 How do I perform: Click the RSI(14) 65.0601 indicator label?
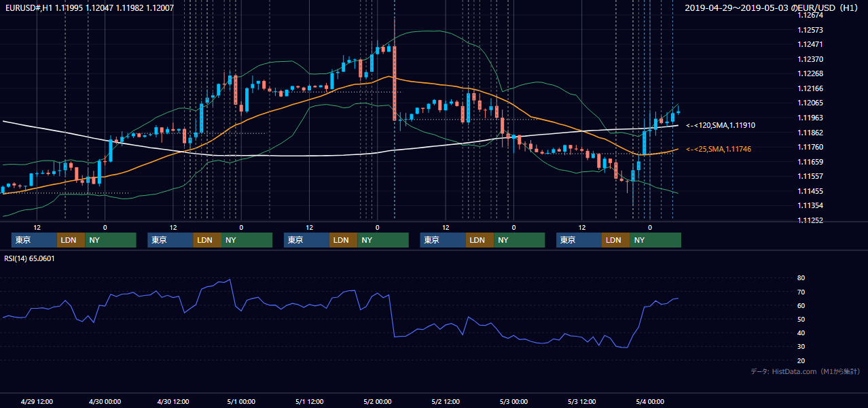point(29,258)
